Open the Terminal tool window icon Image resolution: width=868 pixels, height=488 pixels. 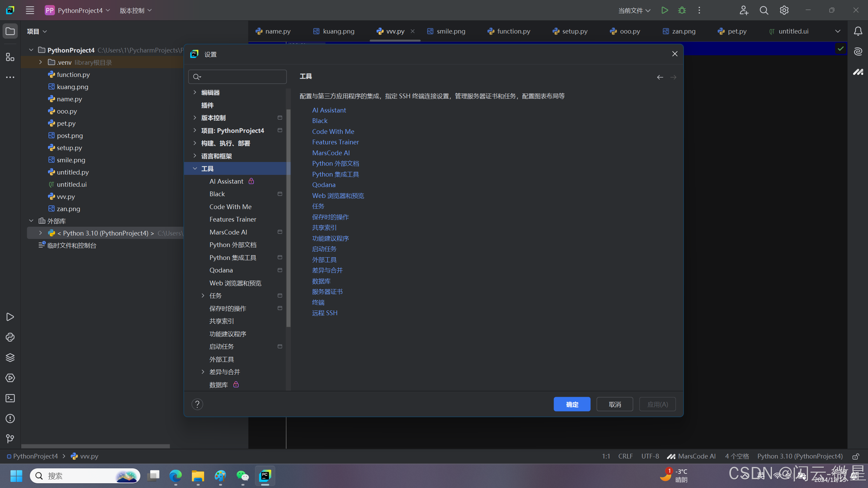[10, 398]
